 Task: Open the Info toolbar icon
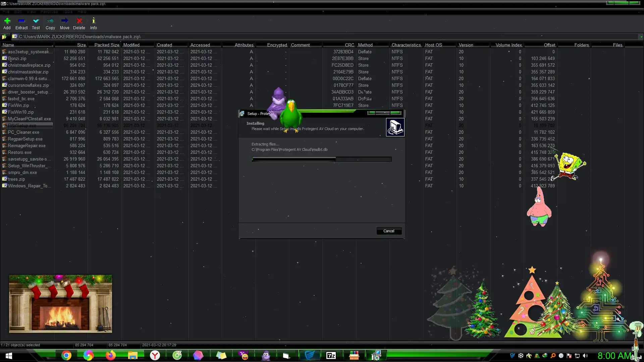click(94, 21)
